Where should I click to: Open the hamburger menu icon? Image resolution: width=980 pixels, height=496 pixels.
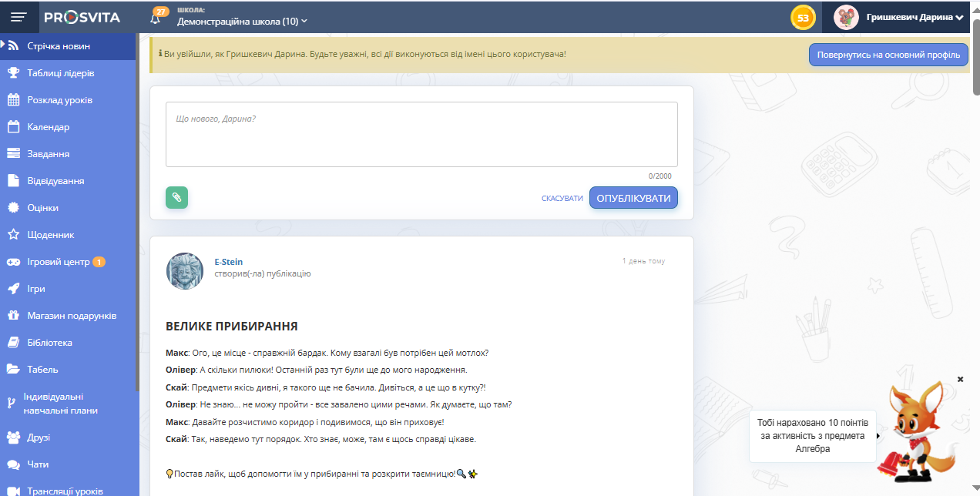click(x=18, y=17)
